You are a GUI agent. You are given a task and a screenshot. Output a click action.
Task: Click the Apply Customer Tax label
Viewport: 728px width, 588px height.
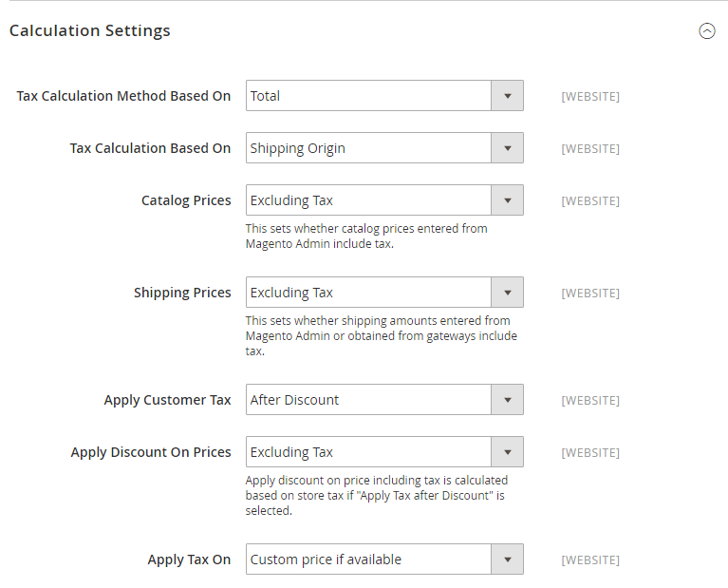click(168, 400)
